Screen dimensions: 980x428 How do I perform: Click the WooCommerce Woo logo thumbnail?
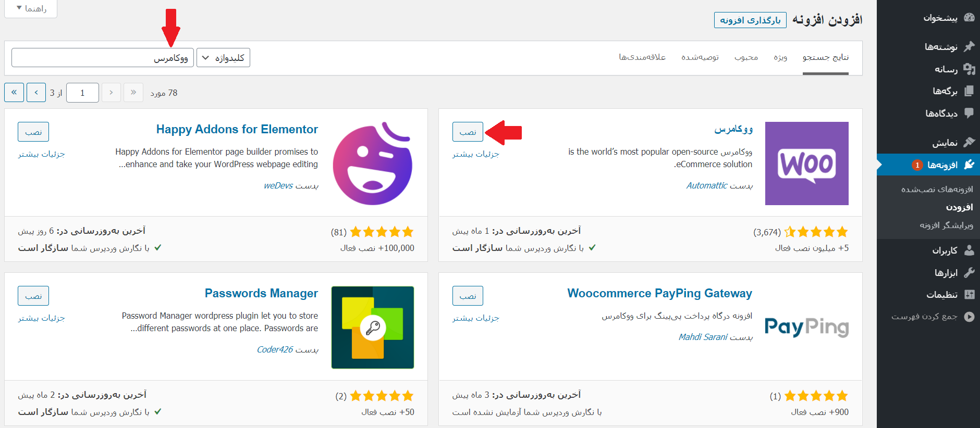coord(806,163)
